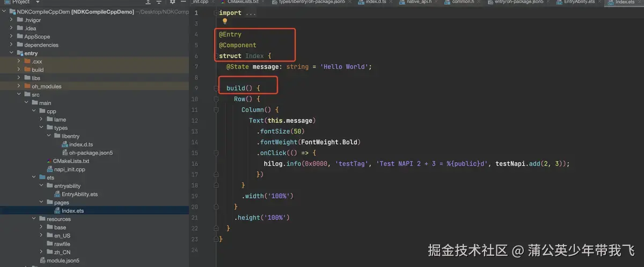Expand the en_US folder
This screenshot has width=644, height=267.
[x=42, y=235]
